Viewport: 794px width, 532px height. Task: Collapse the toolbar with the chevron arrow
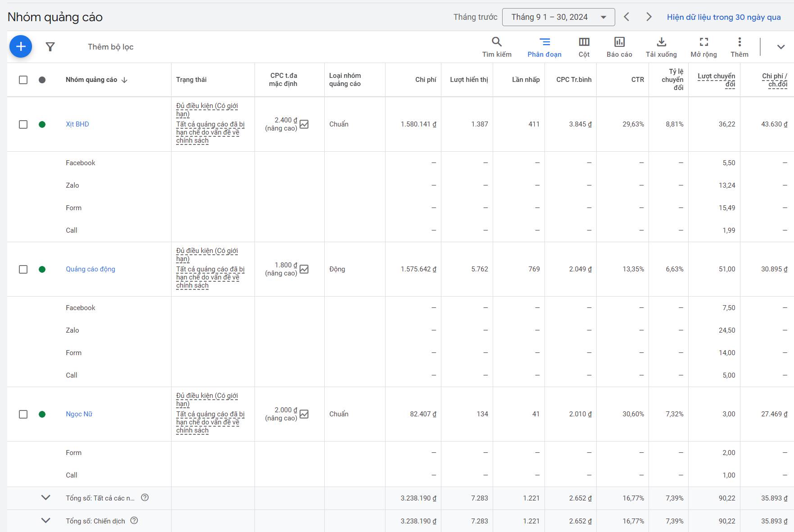pyautogui.click(x=780, y=47)
